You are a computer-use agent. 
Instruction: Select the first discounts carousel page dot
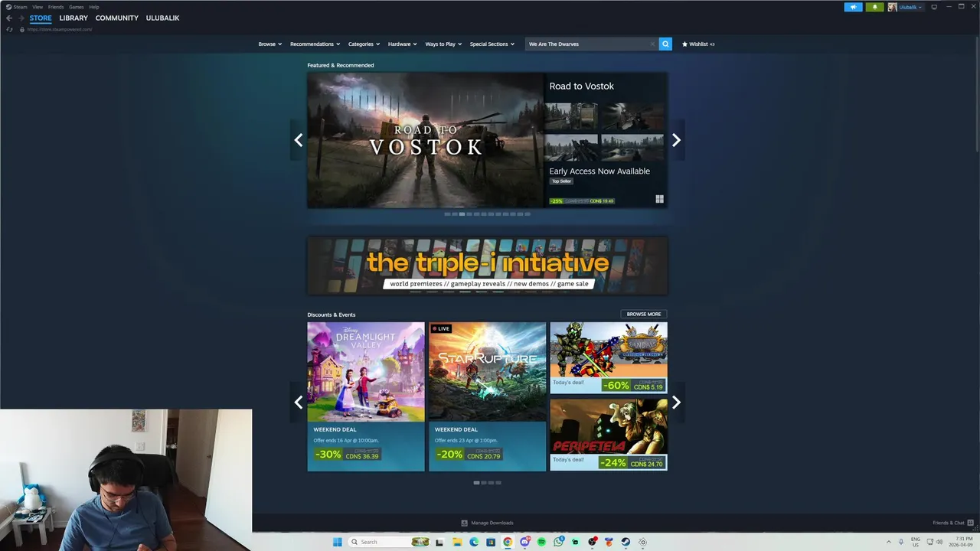tap(476, 483)
